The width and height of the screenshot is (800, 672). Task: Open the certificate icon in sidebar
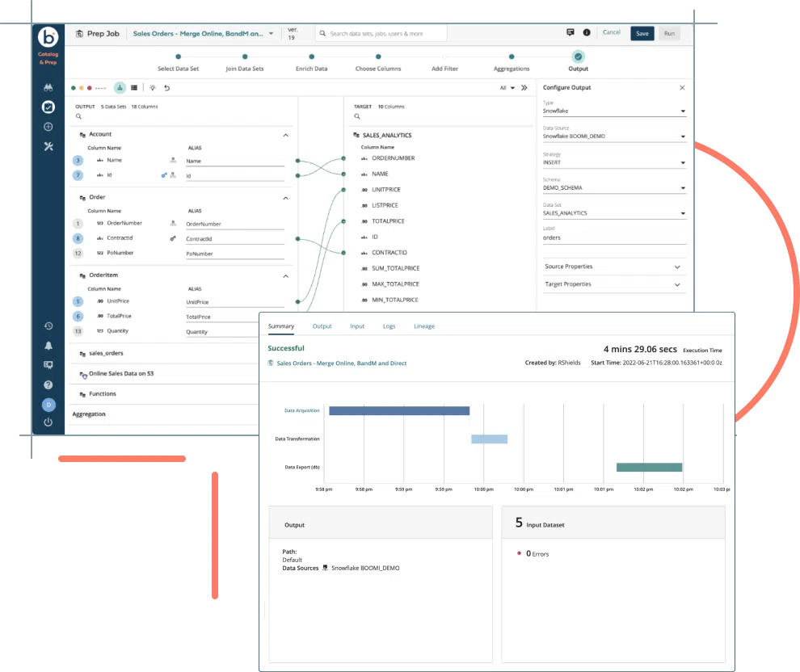[x=48, y=365]
